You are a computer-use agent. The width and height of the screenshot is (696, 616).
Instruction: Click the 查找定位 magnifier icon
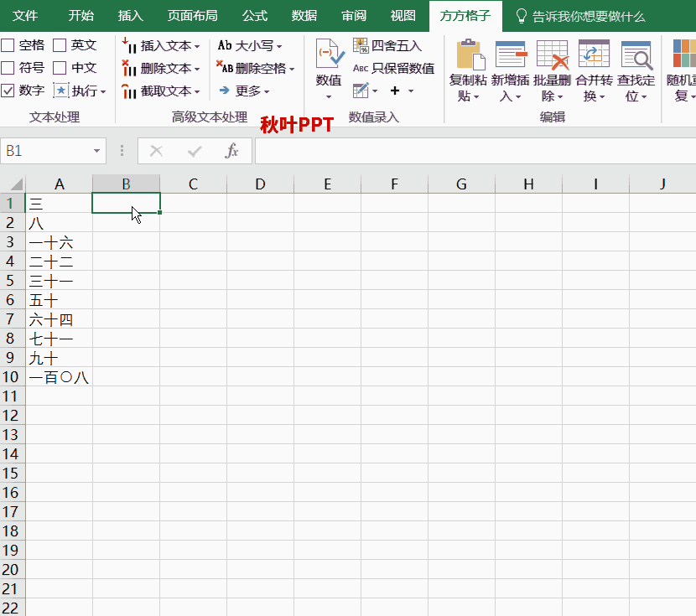(x=636, y=55)
